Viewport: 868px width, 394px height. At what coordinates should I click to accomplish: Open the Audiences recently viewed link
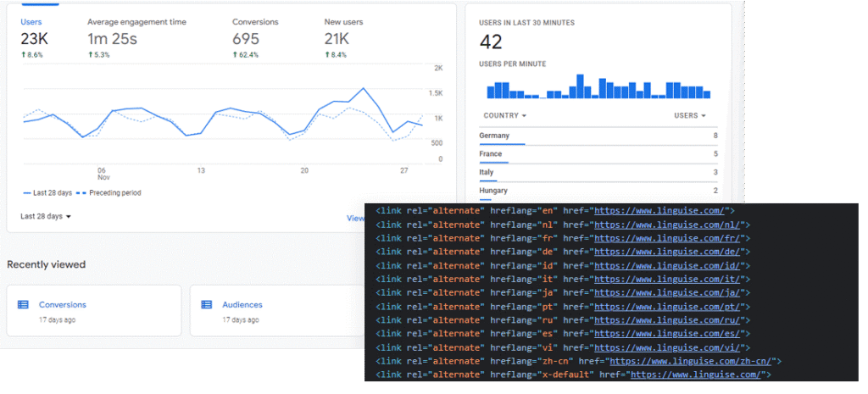pyautogui.click(x=242, y=304)
